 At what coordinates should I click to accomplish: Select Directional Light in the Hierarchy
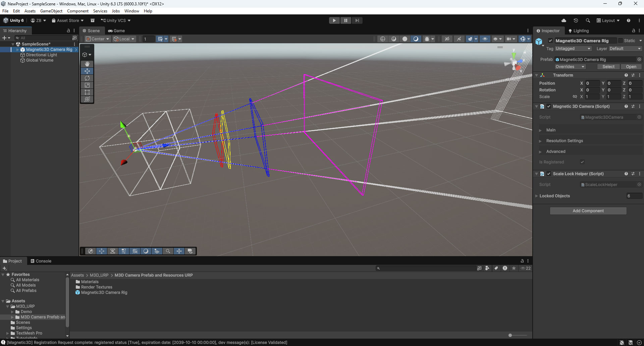pos(41,55)
